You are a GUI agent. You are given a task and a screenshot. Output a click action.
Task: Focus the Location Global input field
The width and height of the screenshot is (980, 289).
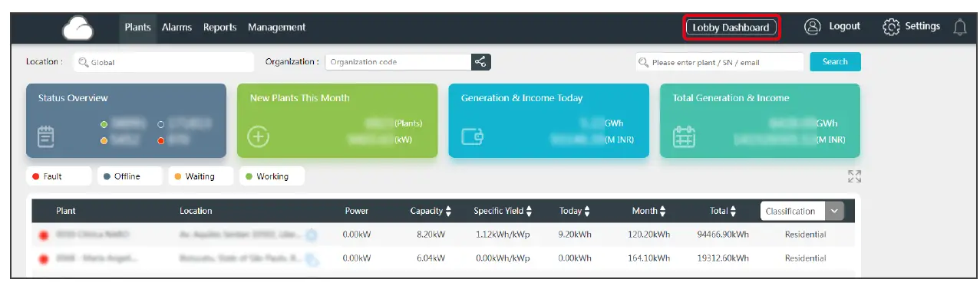[163, 62]
